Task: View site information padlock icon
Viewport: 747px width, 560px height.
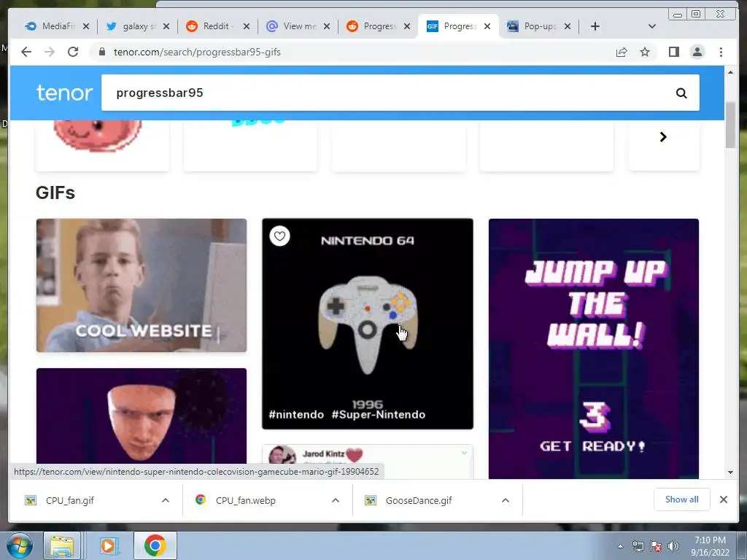Action: [102, 52]
